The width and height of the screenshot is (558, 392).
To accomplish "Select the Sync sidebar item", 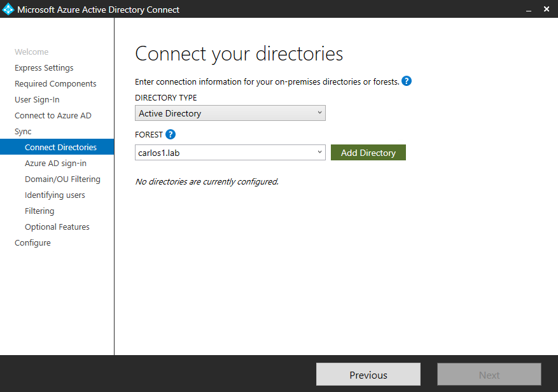I will (x=23, y=131).
